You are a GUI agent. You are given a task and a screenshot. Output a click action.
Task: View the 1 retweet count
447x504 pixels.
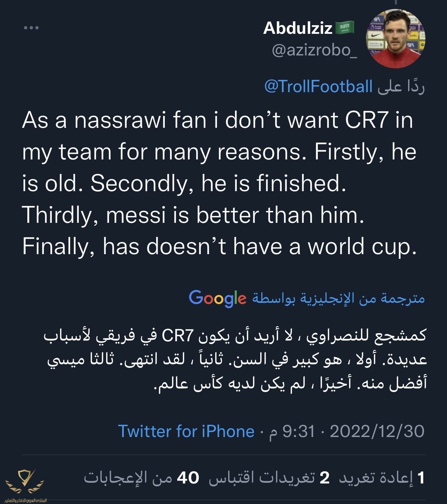pos(382,478)
